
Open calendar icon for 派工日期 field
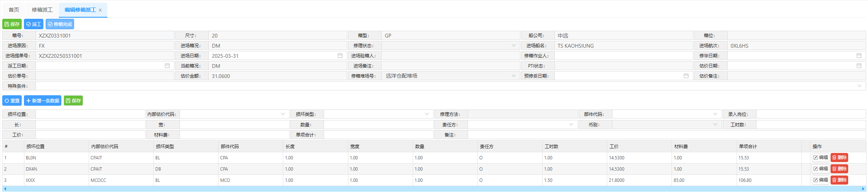[167, 66]
